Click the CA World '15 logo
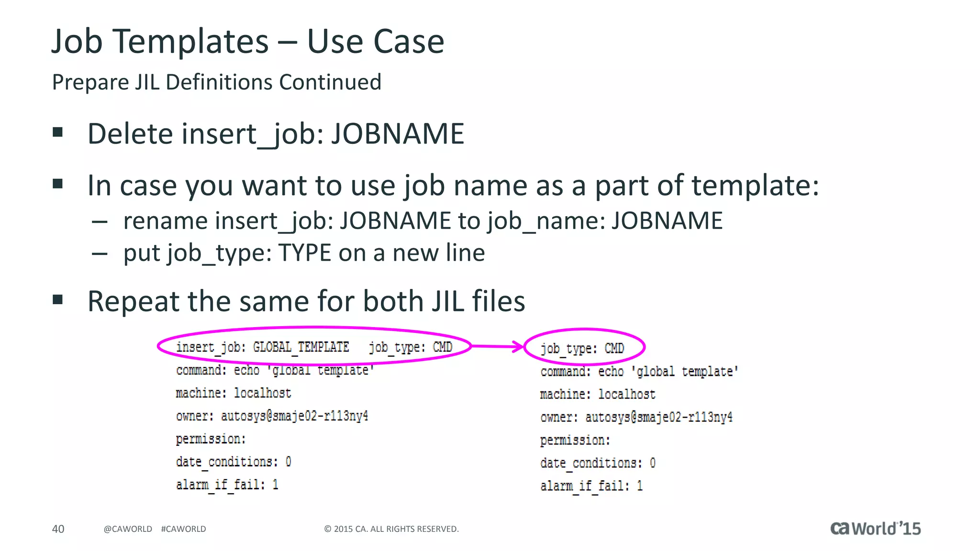Viewport: 980px width, 551px height. pyautogui.click(x=875, y=529)
